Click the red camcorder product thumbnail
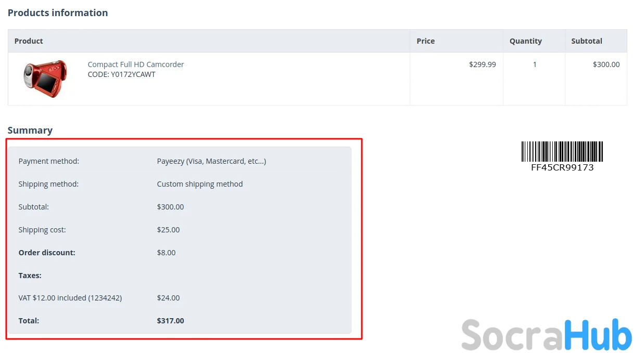 click(45, 79)
